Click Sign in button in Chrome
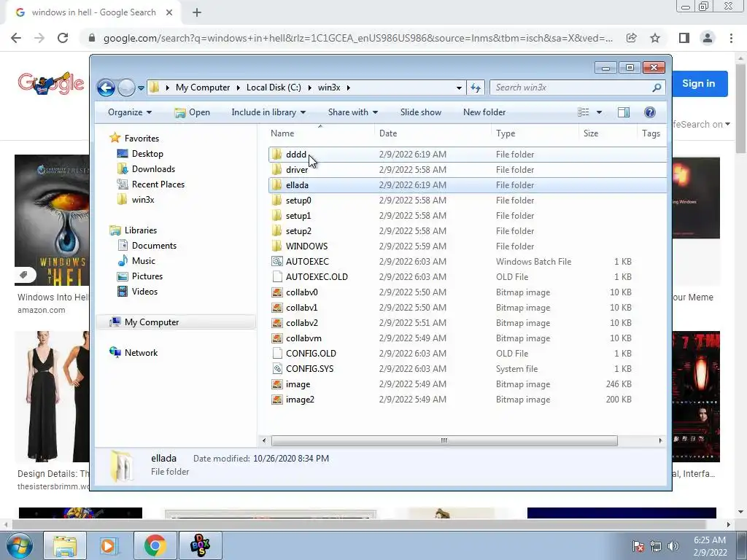Viewport: 747px width, 560px height. 698,84
